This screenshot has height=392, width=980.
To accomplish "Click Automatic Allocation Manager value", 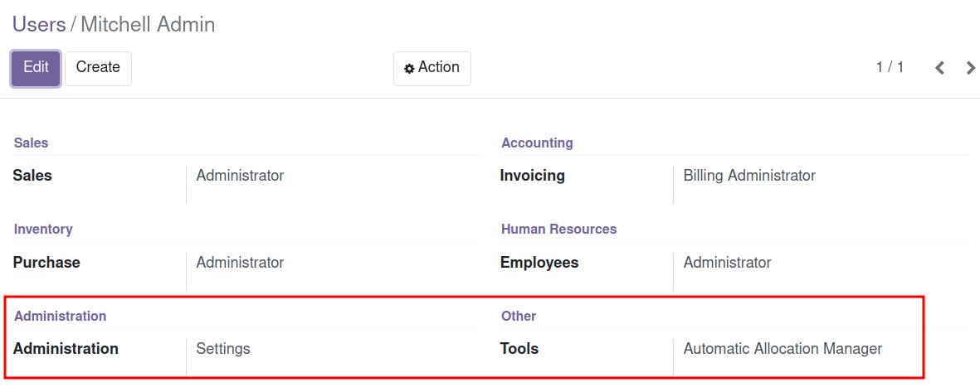I will 783,349.
